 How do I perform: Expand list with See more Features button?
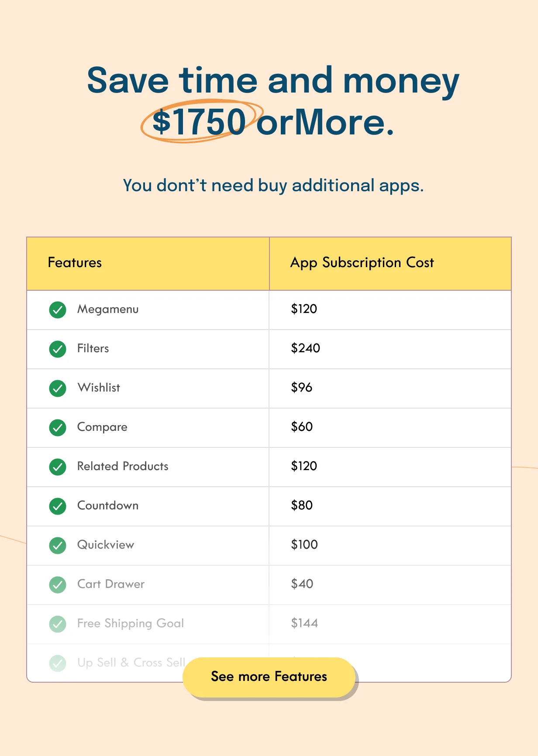click(269, 677)
